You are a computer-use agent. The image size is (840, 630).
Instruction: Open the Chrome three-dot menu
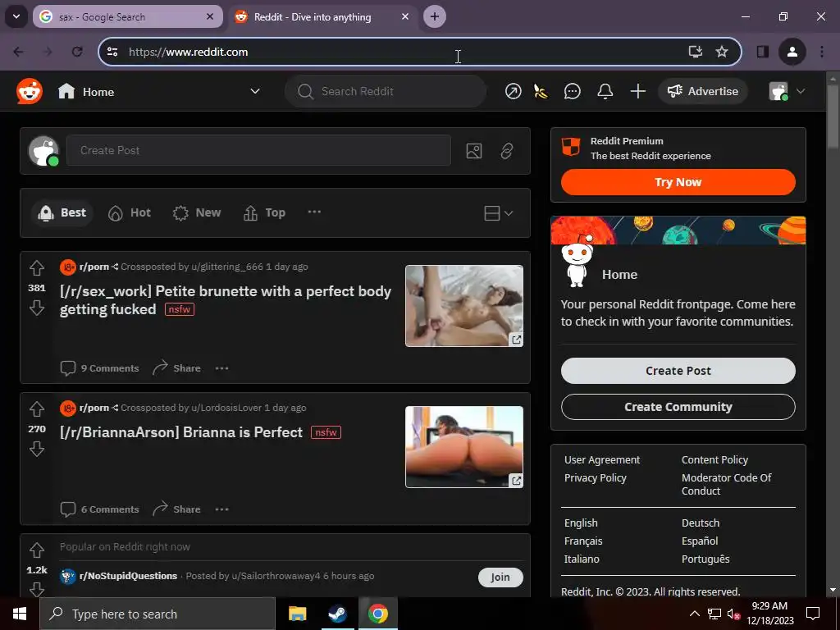click(822, 52)
